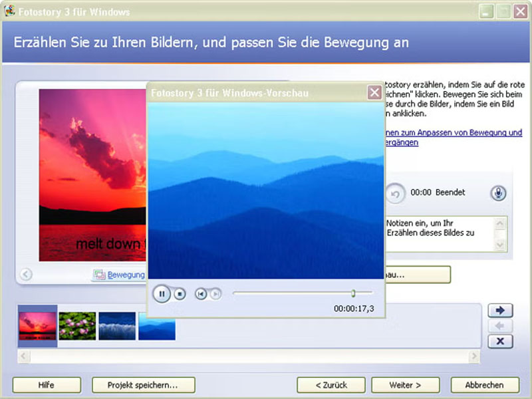Pause the preview playback

tap(162, 294)
